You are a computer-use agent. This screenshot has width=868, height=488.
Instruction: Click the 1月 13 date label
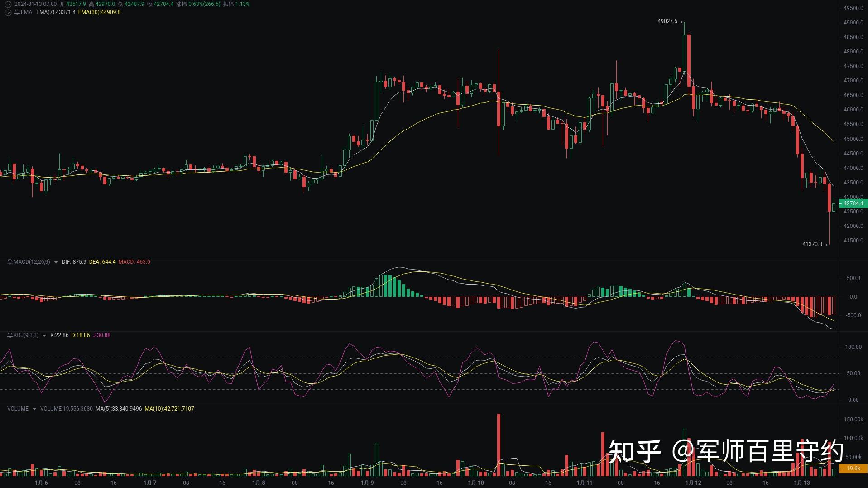coord(802,483)
